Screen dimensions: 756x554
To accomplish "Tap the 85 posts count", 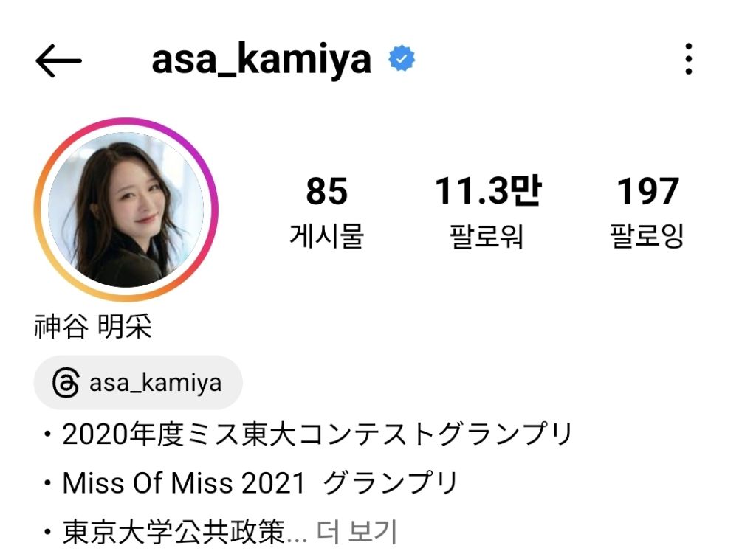I will (326, 191).
